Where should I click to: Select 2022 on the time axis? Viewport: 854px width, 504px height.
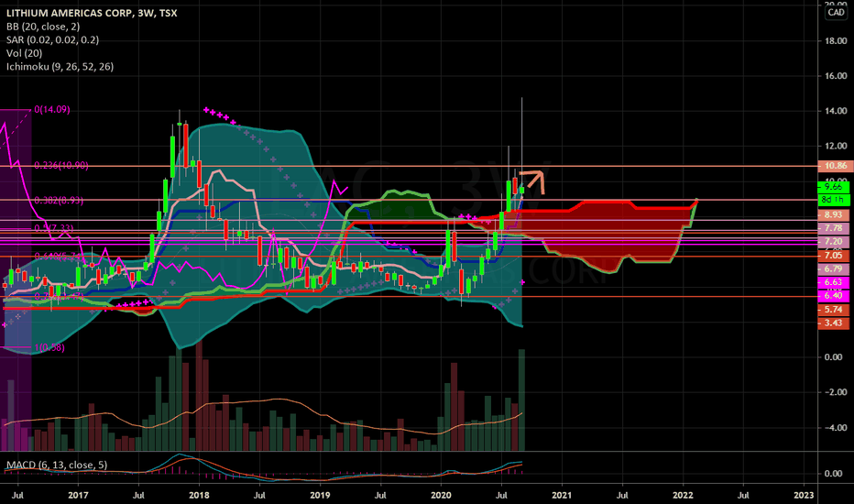coord(683,495)
